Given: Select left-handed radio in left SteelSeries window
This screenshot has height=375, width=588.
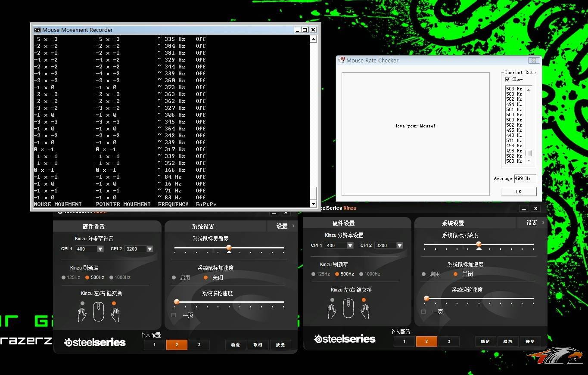Looking at the screenshot, I should click(x=82, y=303).
